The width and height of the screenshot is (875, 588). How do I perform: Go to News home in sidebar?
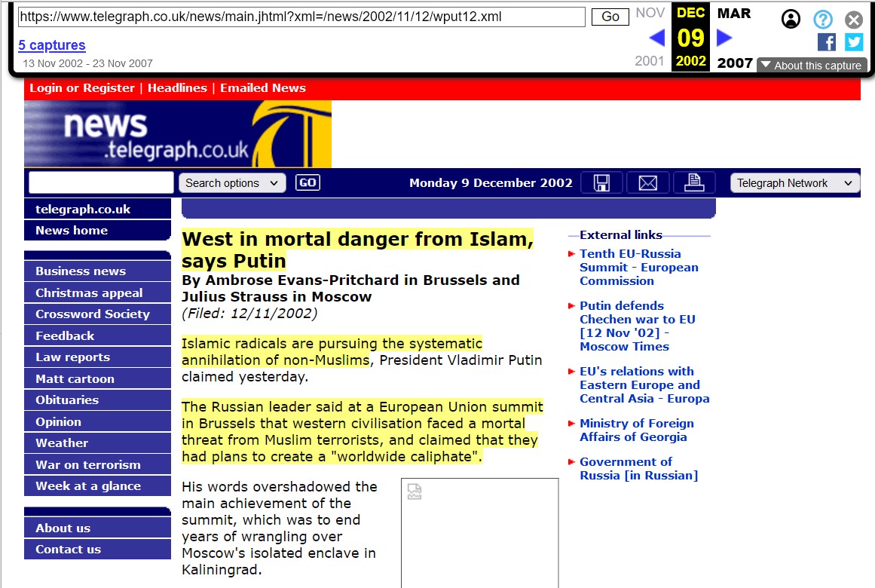(x=97, y=230)
